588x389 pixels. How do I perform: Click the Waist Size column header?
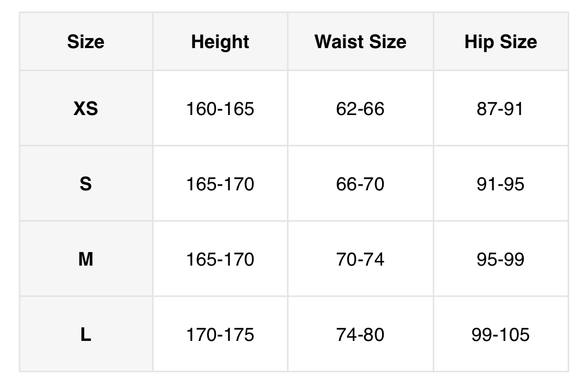360,42
